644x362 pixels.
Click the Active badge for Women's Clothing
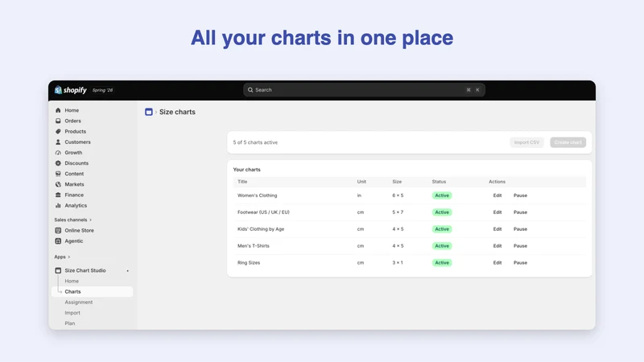click(442, 195)
